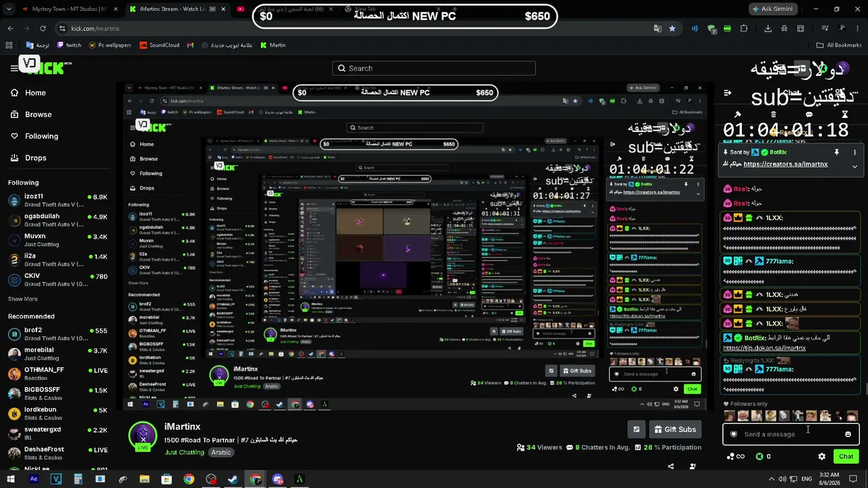Image resolution: width=868 pixels, height=488 pixels.
Task: Open morebilal's recommended channel
Action: coord(58,354)
